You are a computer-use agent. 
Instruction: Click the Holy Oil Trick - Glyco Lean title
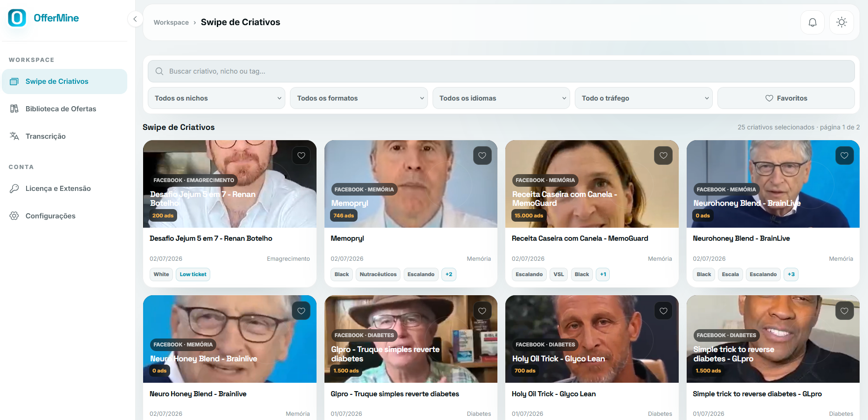[554, 394]
